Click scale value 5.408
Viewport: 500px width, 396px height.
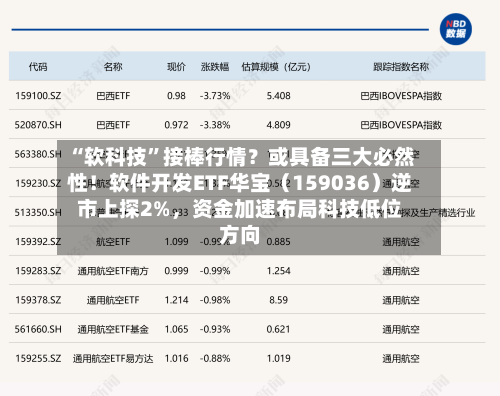(278, 96)
